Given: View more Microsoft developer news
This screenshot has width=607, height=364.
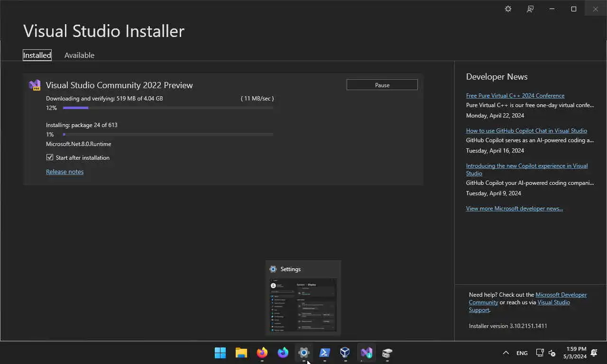Looking at the screenshot, I should click(x=515, y=209).
